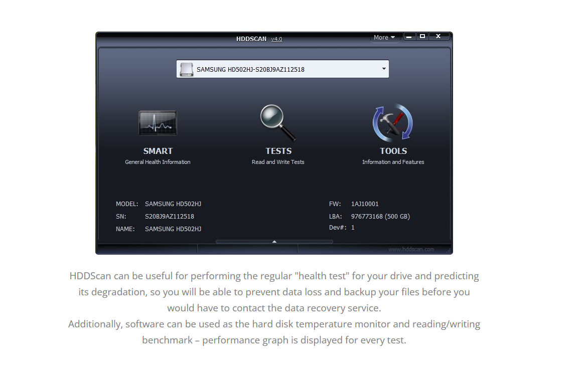Minimize the HDDScan window

[409, 37]
